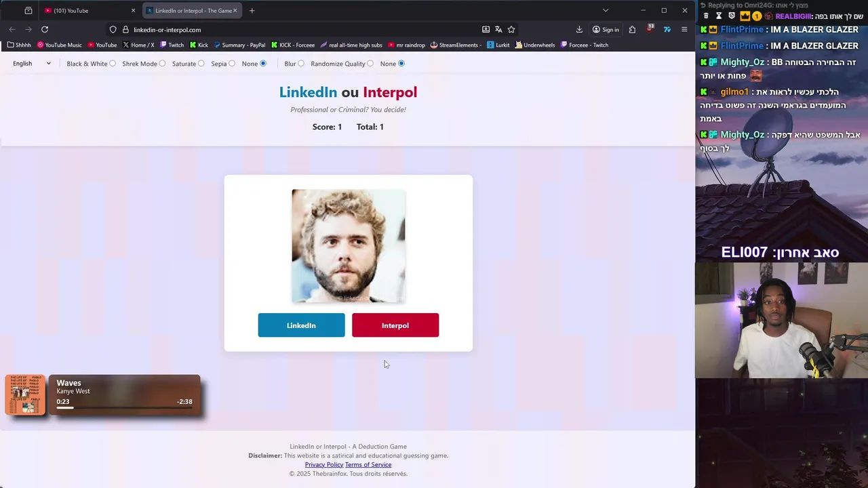Select the Black & White filter radio
The height and width of the screenshot is (488, 868).
(113, 64)
